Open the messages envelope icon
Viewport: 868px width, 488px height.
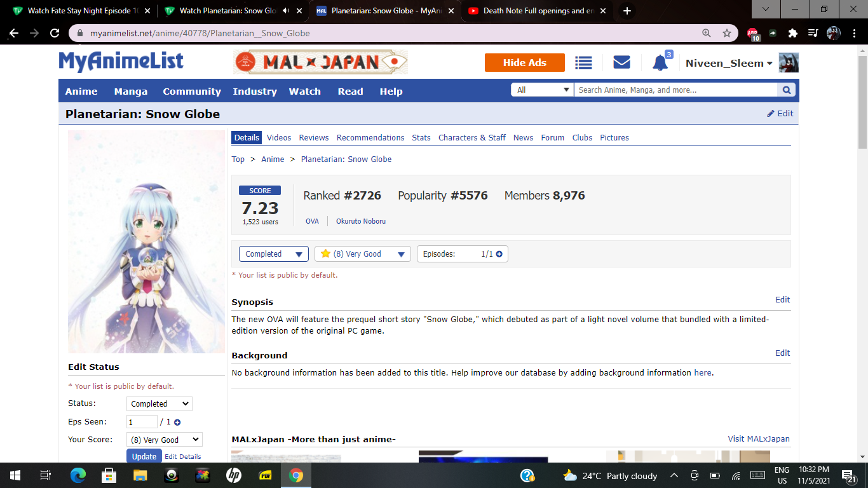pos(621,62)
